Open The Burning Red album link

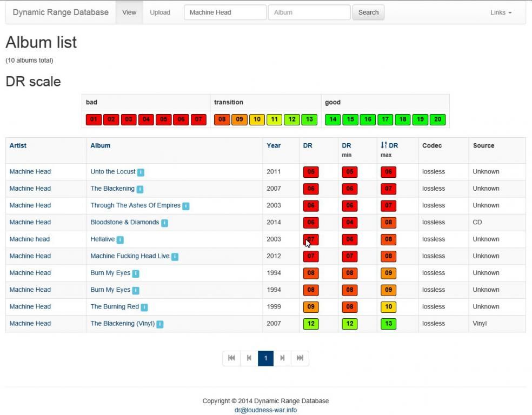(115, 306)
